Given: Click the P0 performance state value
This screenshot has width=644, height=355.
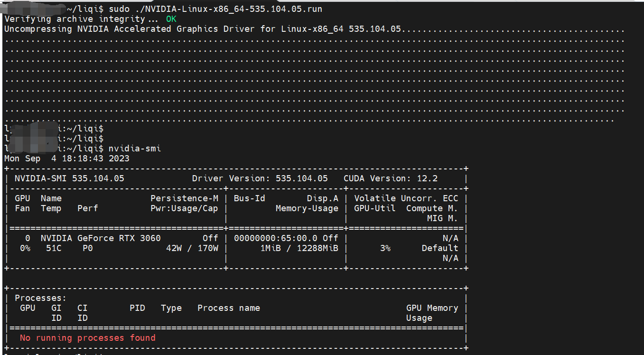Looking at the screenshot, I should click(88, 248).
